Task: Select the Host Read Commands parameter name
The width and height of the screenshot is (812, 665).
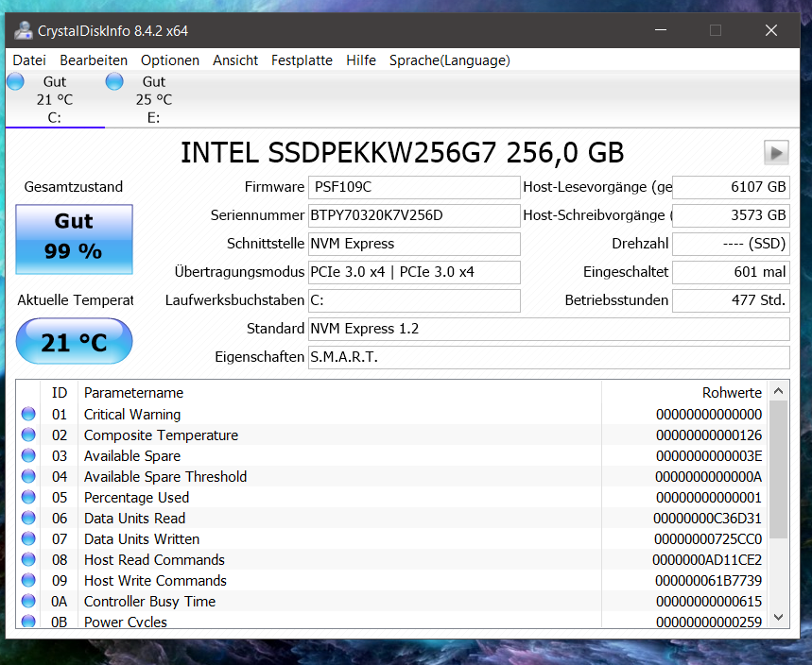Action: pos(154,560)
